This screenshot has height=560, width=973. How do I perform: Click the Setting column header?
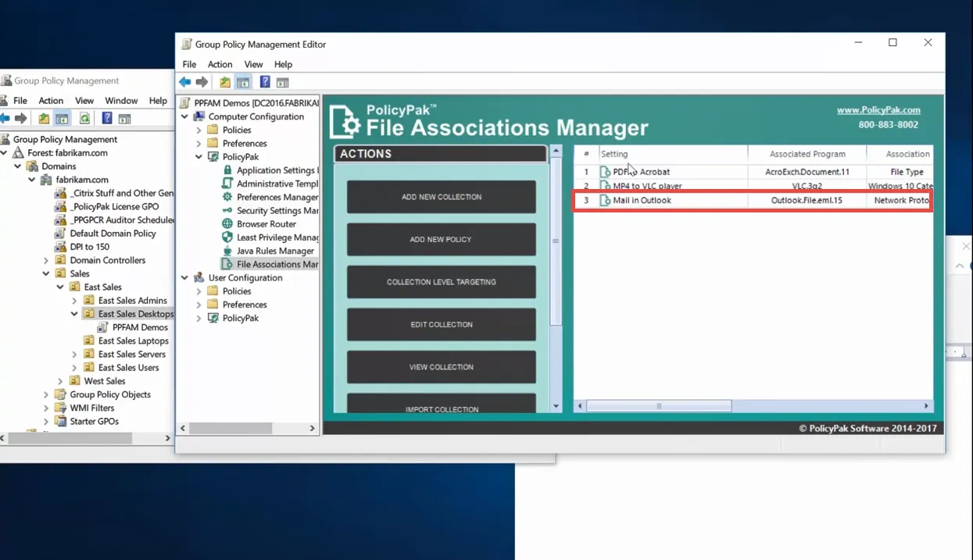672,154
